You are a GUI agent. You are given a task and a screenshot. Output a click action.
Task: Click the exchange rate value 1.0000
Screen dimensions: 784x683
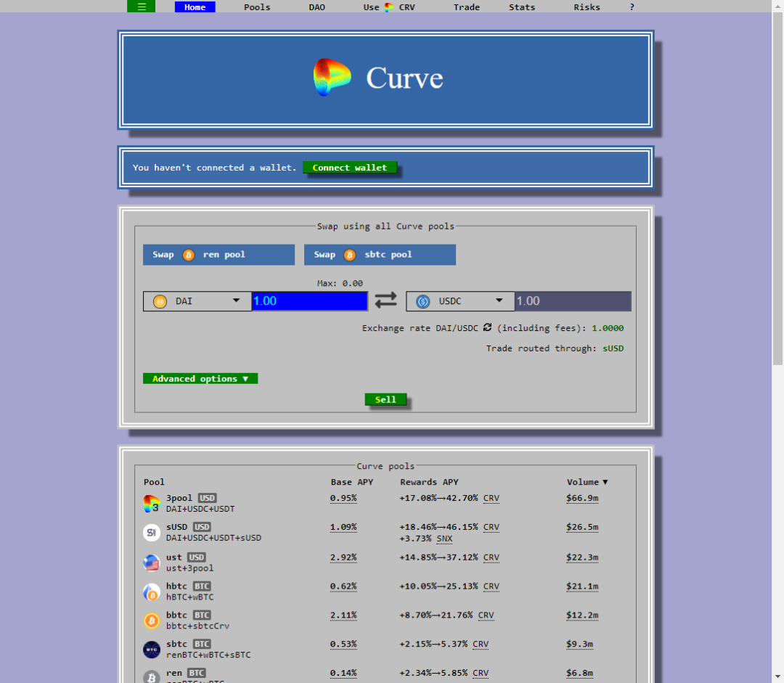pos(608,328)
